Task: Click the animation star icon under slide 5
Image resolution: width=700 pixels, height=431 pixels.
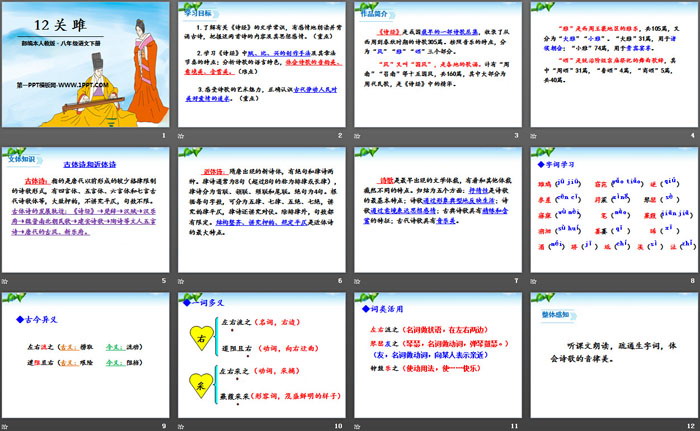Action: click(4, 281)
